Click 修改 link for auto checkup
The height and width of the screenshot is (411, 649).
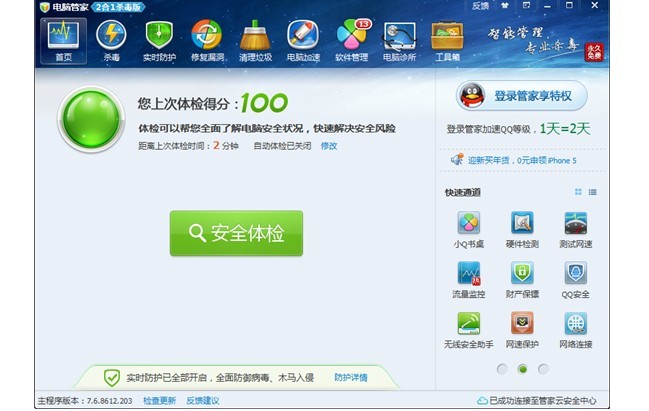pyautogui.click(x=329, y=146)
